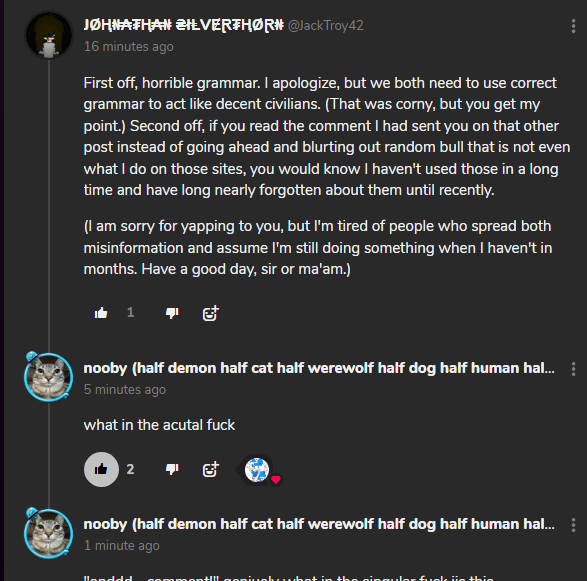Add emoji reaction to Johnathan's comment
587x581 pixels.
tap(210, 313)
